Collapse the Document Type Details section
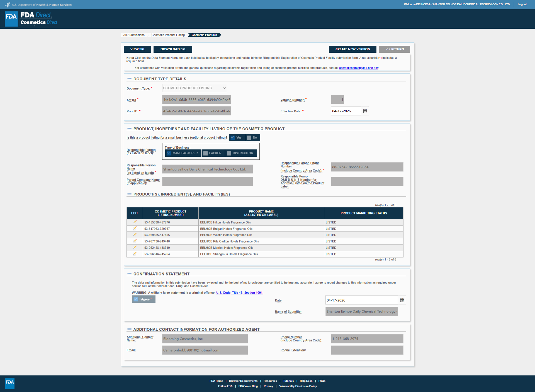Screen dimensions: 535x392 (x=129, y=79)
